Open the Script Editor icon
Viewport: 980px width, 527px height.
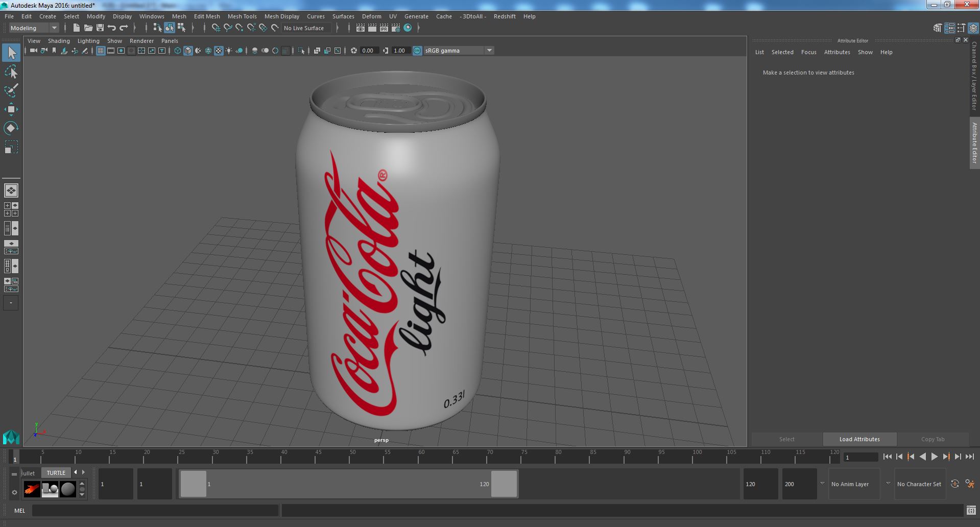[x=971, y=511]
